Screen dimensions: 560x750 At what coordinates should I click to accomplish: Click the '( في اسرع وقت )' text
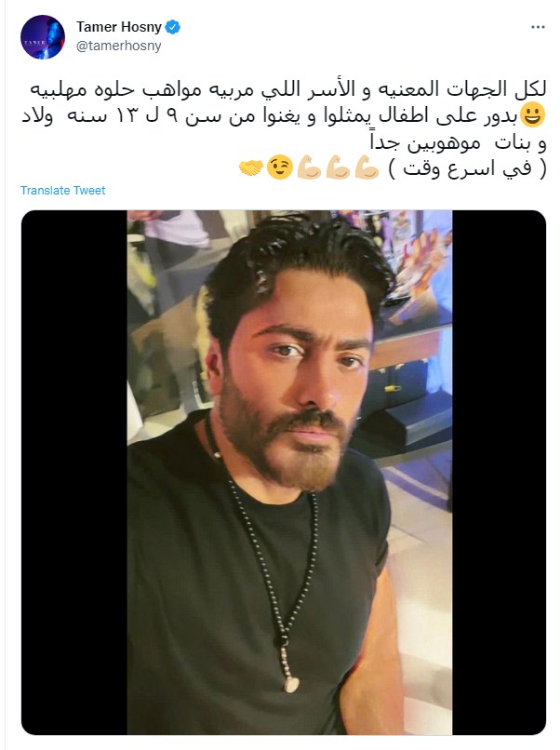click(467, 168)
